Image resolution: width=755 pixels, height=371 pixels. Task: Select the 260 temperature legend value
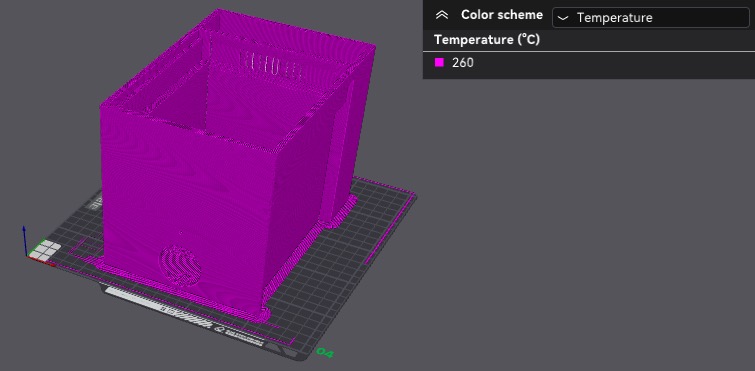[463, 63]
